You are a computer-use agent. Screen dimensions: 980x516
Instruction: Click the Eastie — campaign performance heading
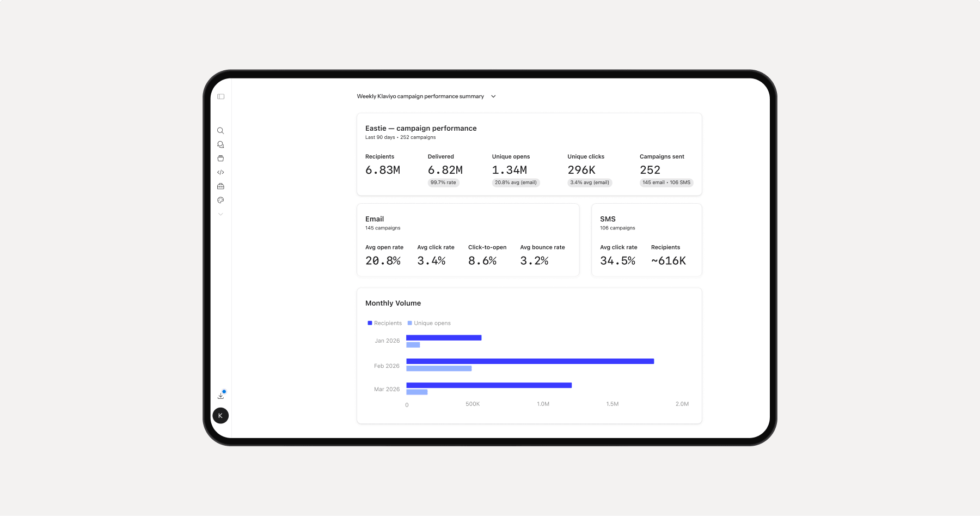point(421,129)
